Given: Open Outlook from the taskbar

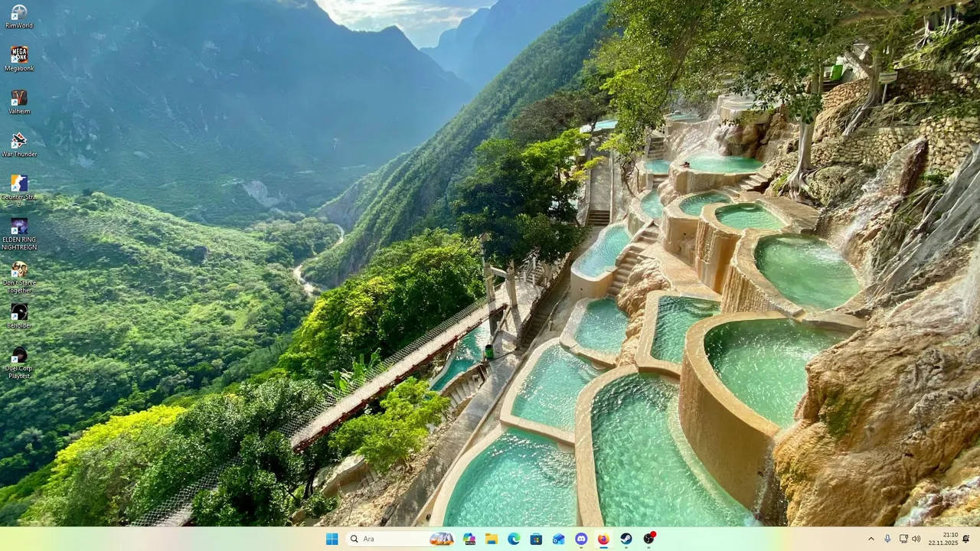Looking at the screenshot, I should [x=559, y=539].
